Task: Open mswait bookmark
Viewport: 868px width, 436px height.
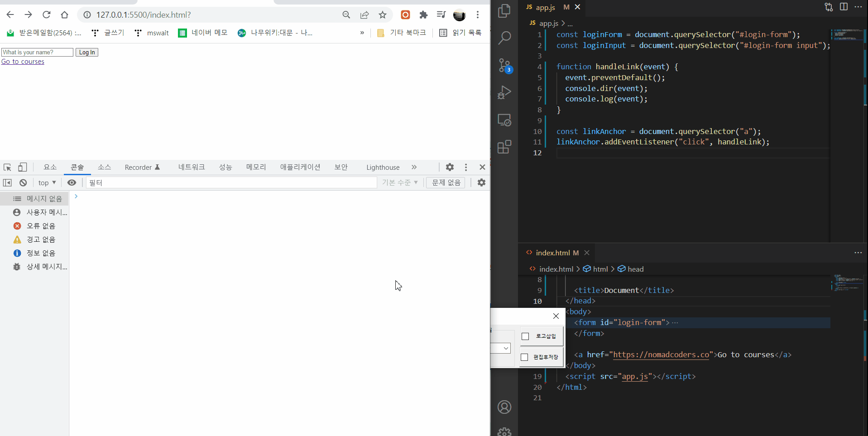Action: point(152,33)
